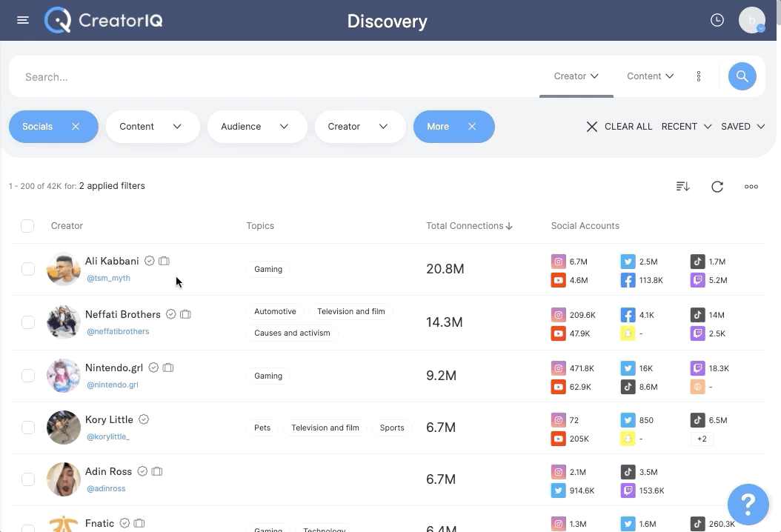Image resolution: width=781 pixels, height=532 pixels.
Task: Click the Causes and activism topic tag
Action: [292, 333]
